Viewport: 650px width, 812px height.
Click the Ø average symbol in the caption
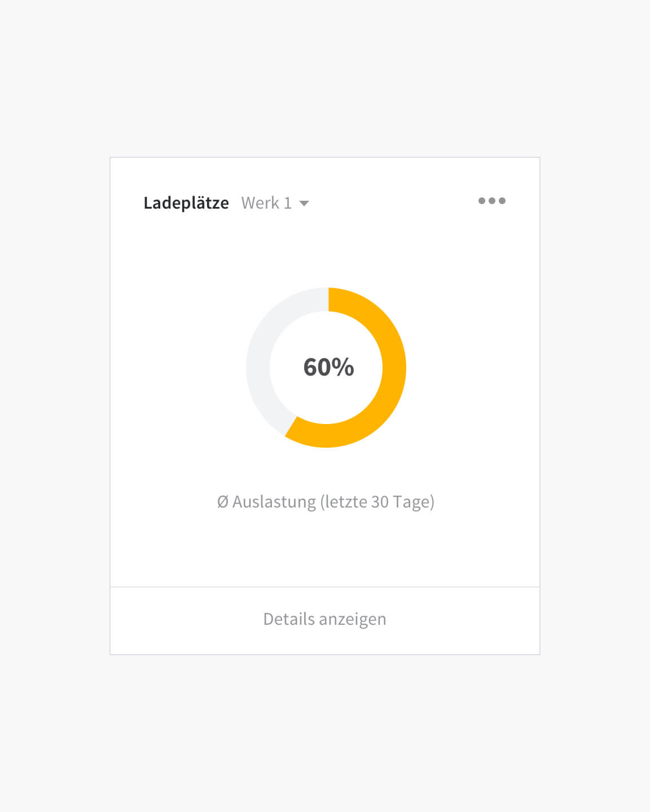[223, 502]
